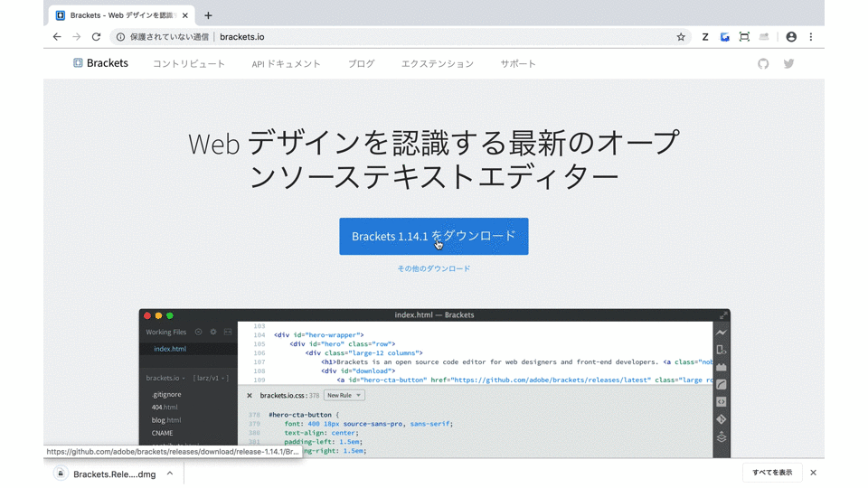Click the grayed extension icon next to profile

point(764,37)
